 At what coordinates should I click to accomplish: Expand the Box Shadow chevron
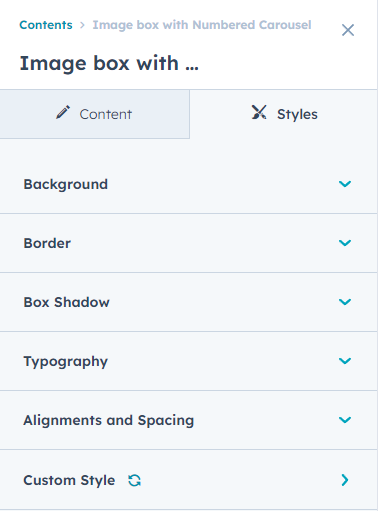(345, 302)
